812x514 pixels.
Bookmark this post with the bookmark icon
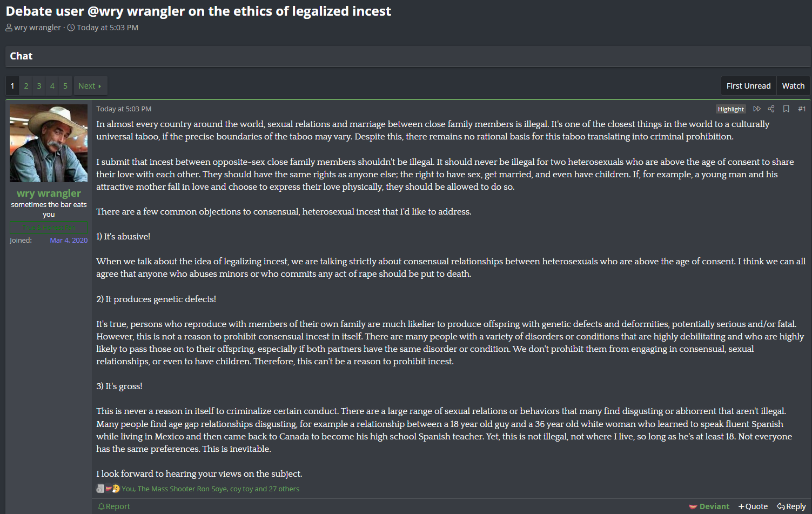(786, 109)
